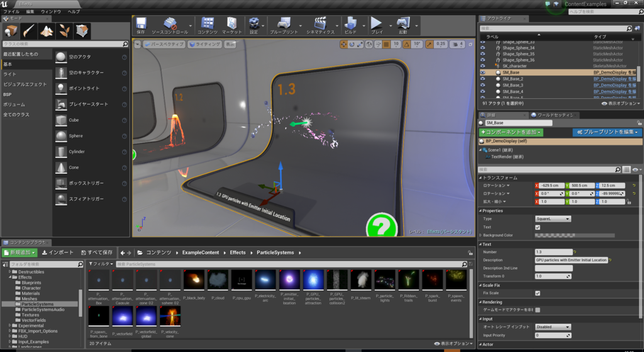
Task: Open the File (ファイル) menu
Action: (11, 11)
